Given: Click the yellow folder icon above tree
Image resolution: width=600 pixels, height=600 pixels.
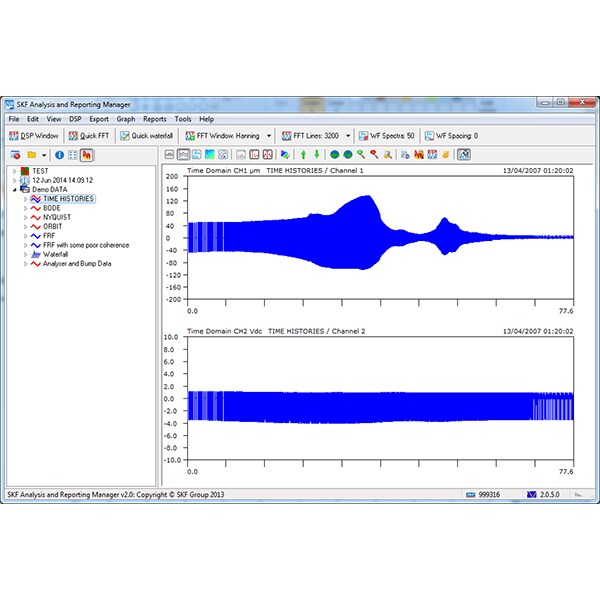Looking at the screenshot, I should [32, 155].
